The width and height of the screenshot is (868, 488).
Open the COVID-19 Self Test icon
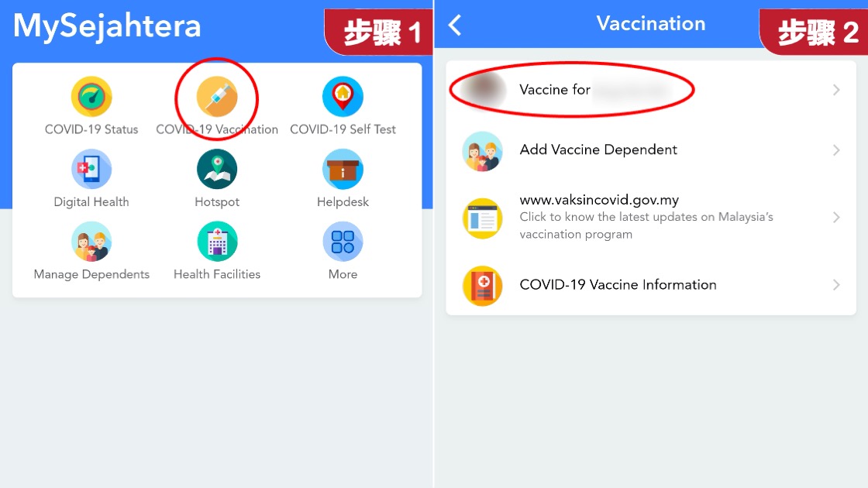point(343,97)
